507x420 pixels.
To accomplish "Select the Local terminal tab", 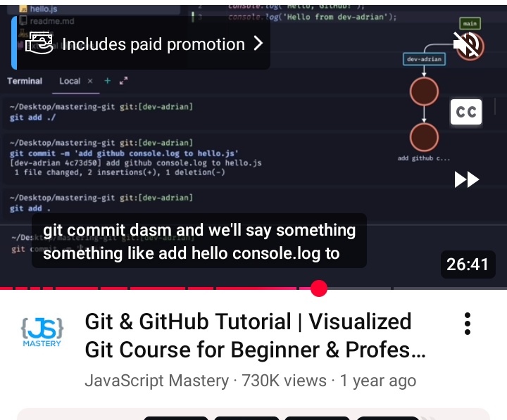I will coord(70,81).
